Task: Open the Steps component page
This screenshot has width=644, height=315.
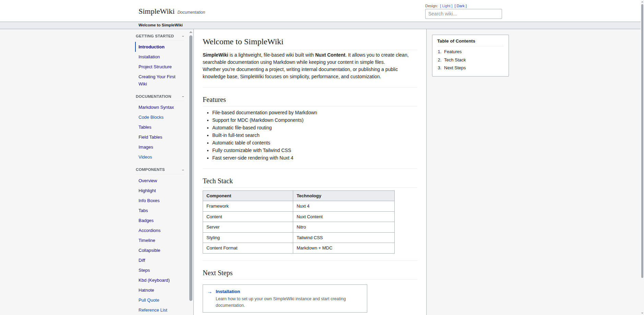Action: point(144,270)
